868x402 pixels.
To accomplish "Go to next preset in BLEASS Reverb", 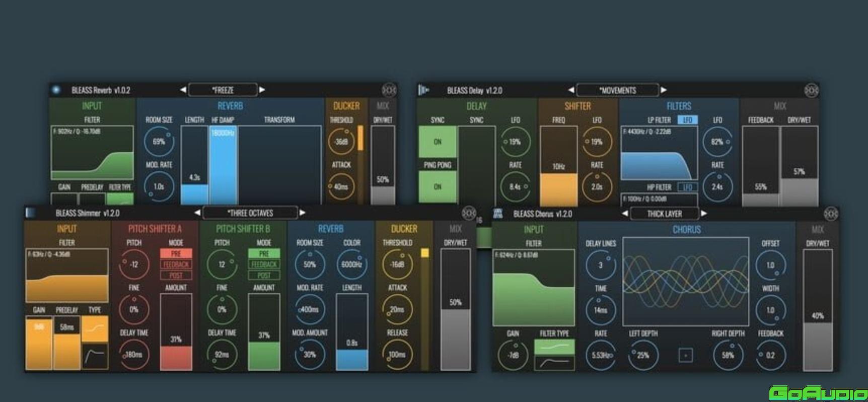I will click(262, 90).
